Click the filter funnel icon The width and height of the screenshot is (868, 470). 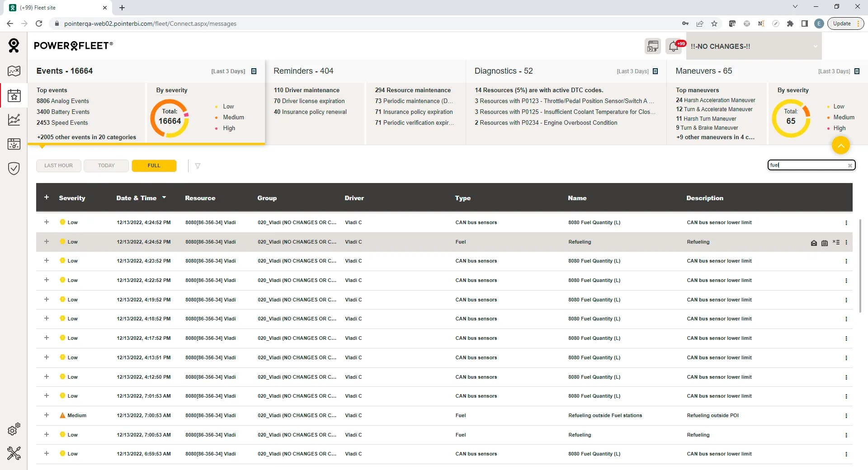198,166
